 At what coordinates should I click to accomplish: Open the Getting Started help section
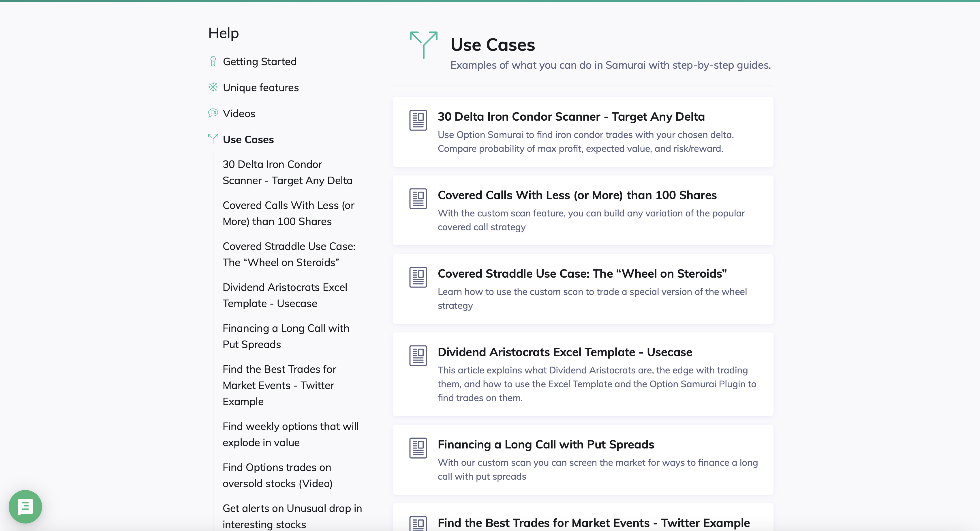[x=260, y=62]
